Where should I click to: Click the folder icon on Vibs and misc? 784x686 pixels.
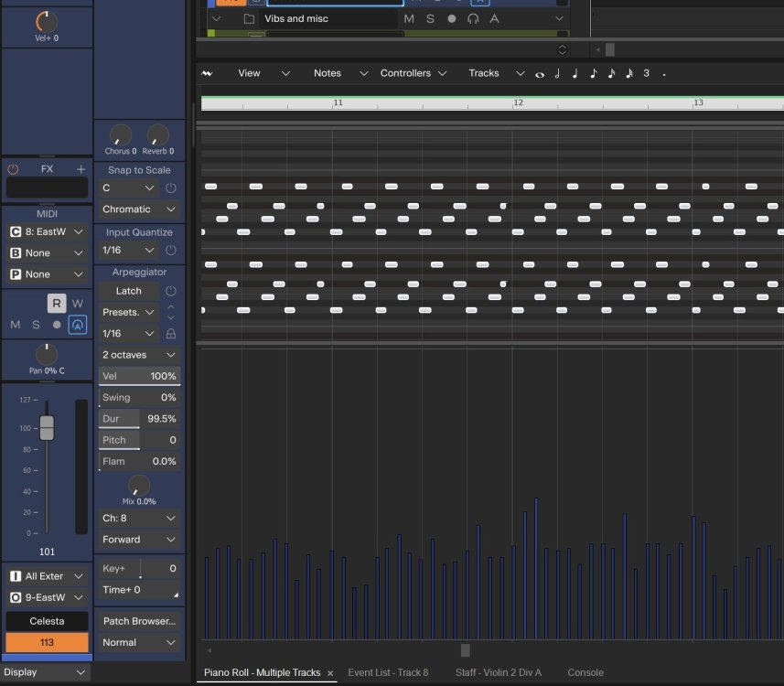pos(249,19)
